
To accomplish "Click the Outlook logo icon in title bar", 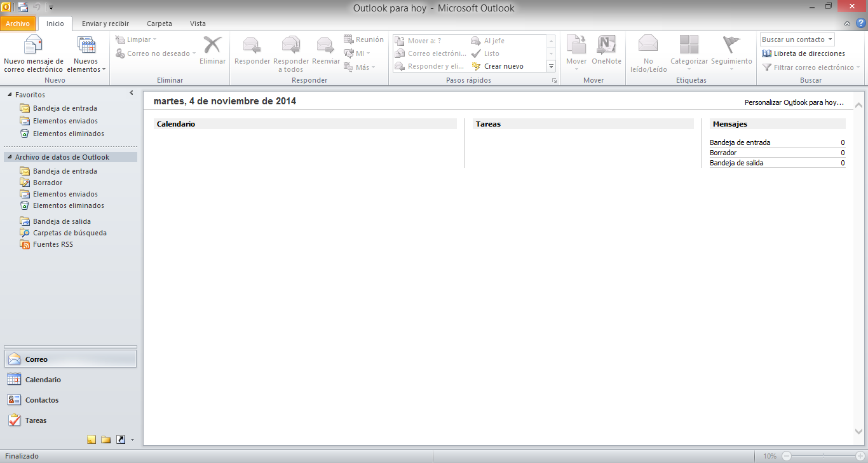I will [6, 8].
